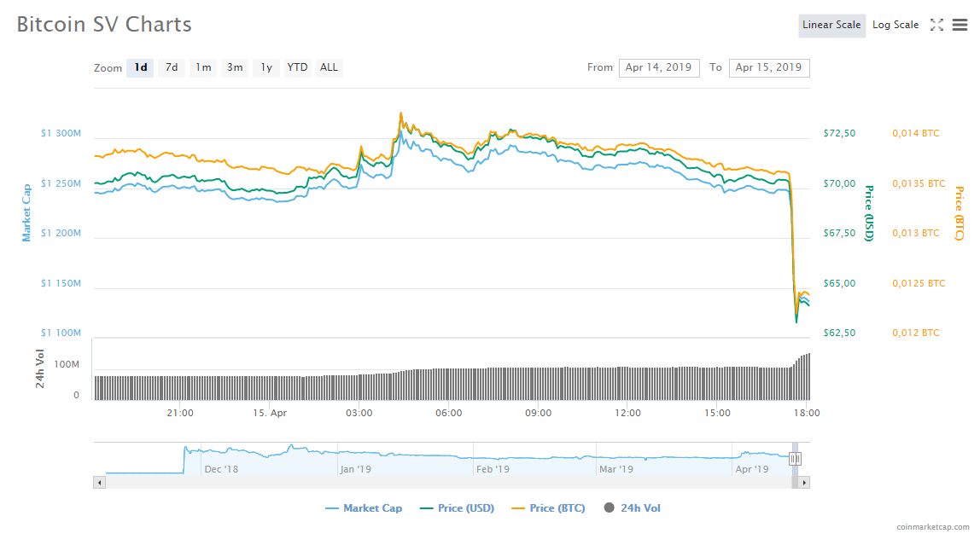Screen dimensions: 980x545
Task: Click Feb '19 in navigator timeline
Action: point(493,469)
